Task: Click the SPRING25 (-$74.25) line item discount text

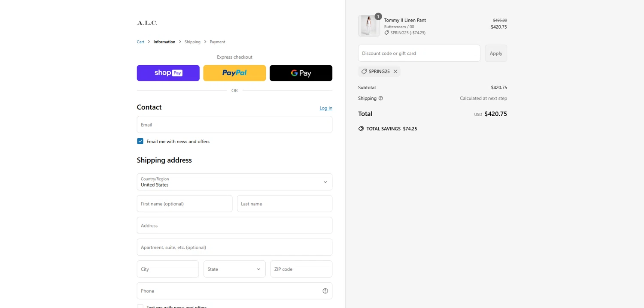Action: point(408,33)
